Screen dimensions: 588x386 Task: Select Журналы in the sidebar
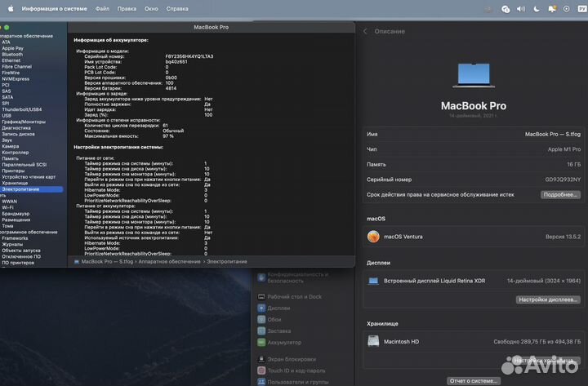pyautogui.click(x=12, y=244)
